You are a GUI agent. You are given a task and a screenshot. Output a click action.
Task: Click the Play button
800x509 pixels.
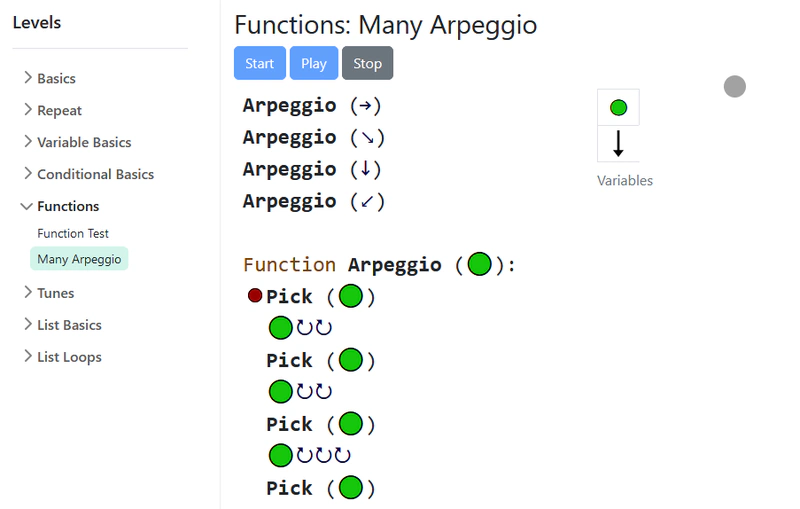point(314,63)
